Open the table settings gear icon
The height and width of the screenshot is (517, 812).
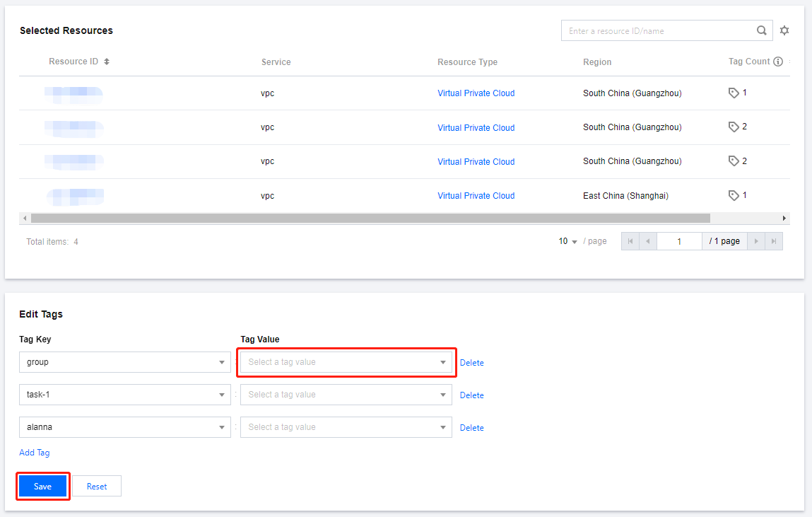[x=784, y=30]
